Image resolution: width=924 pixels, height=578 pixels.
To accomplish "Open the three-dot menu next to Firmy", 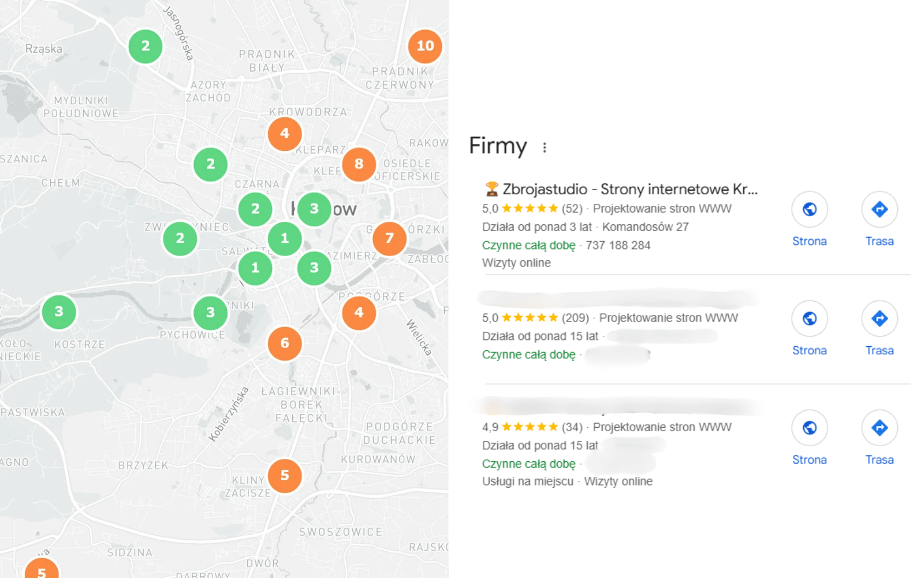I will click(545, 147).
